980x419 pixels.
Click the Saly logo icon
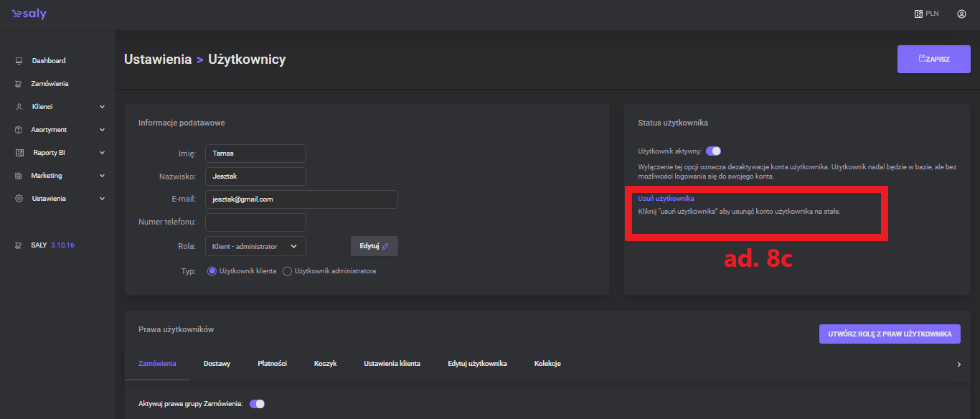[17, 14]
